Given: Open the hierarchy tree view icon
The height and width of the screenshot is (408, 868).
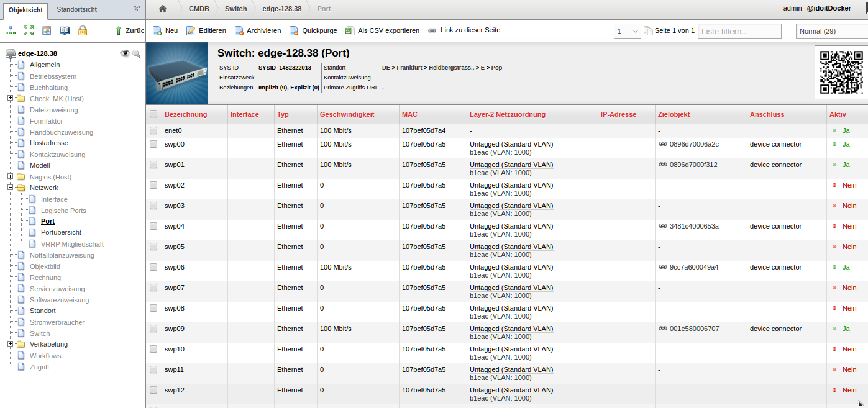Looking at the screenshot, I should click(x=11, y=30).
